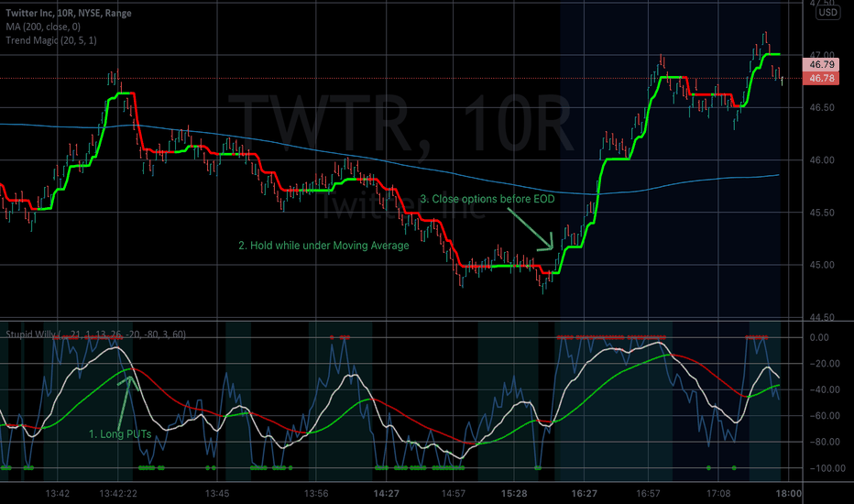The width and height of the screenshot is (854, 504).
Task: Click the 46.00 price axis label
Action: point(821,160)
